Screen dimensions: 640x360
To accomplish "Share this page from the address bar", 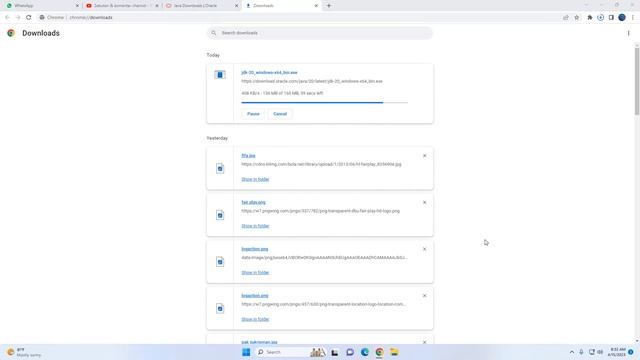I will [566, 18].
